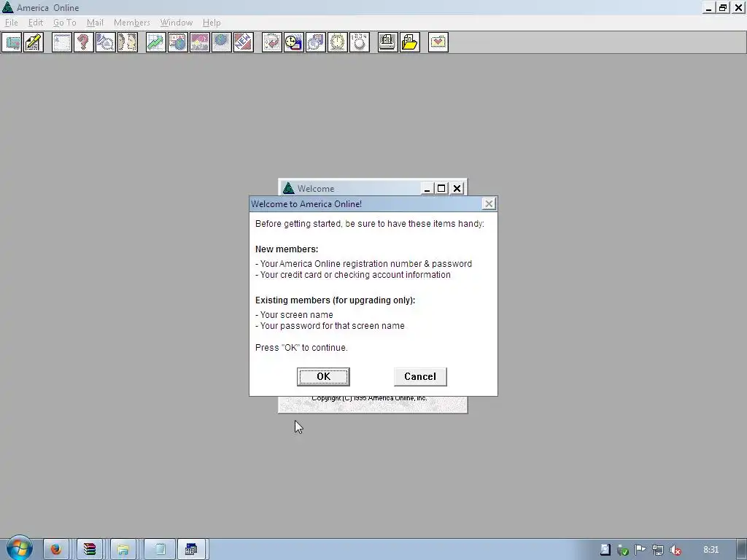This screenshot has height=560, width=747.
Task: Restore down the America Online main window
Action: pyautogui.click(x=723, y=7)
